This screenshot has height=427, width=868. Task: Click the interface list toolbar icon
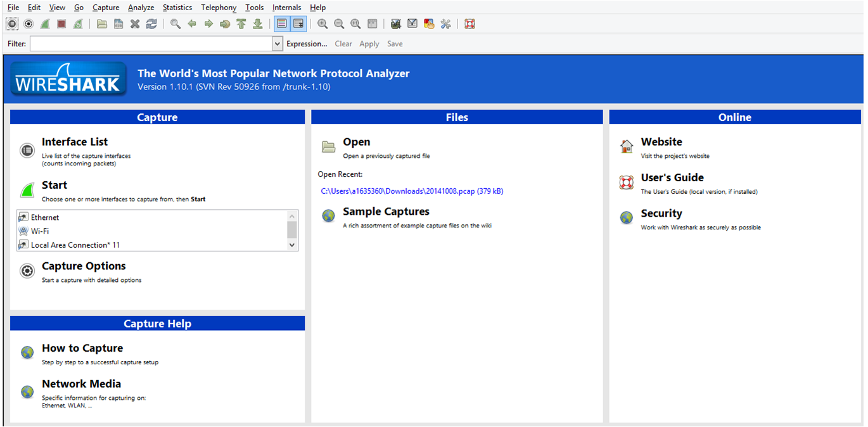(12, 24)
